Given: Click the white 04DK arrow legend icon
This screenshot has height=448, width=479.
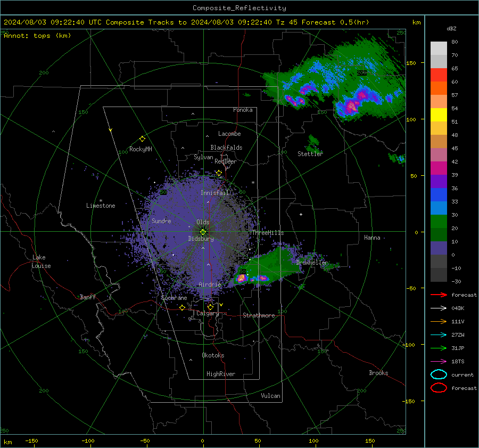Looking at the screenshot, I should [439, 308].
